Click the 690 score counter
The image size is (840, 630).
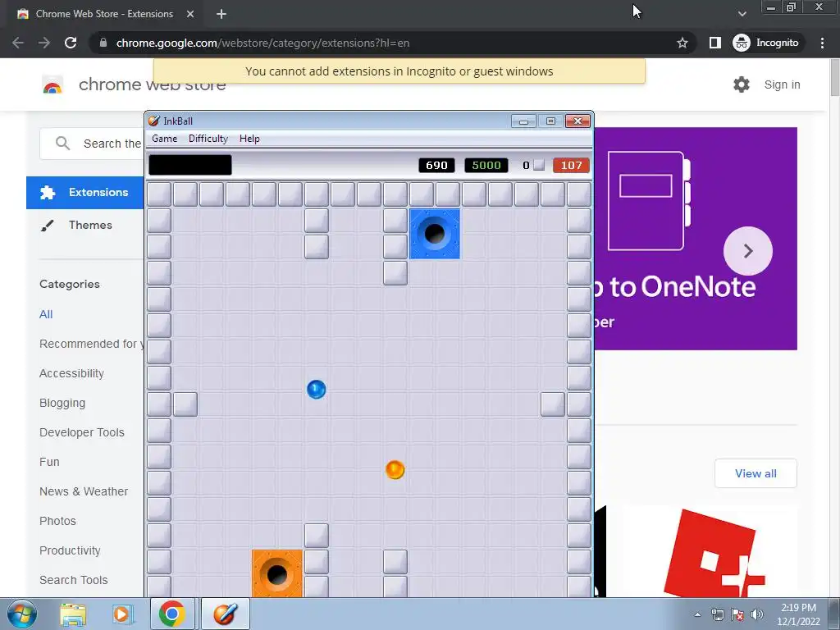coord(436,166)
